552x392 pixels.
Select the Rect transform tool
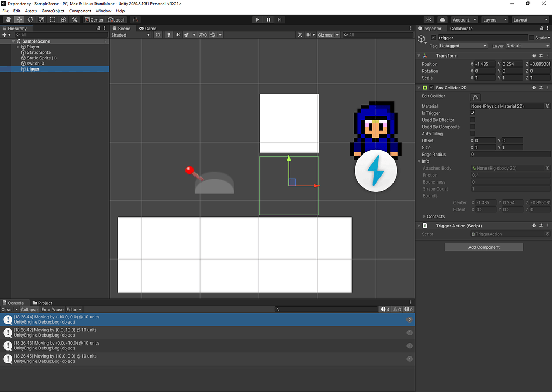(52, 20)
